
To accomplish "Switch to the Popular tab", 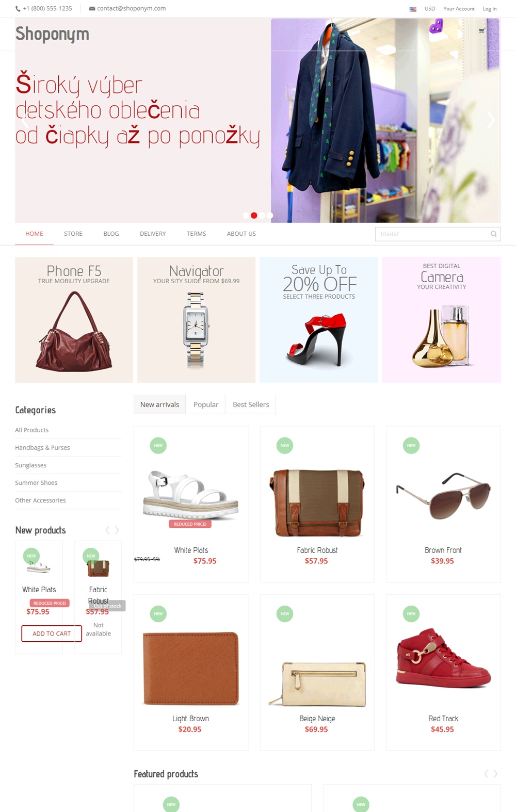I will click(206, 404).
